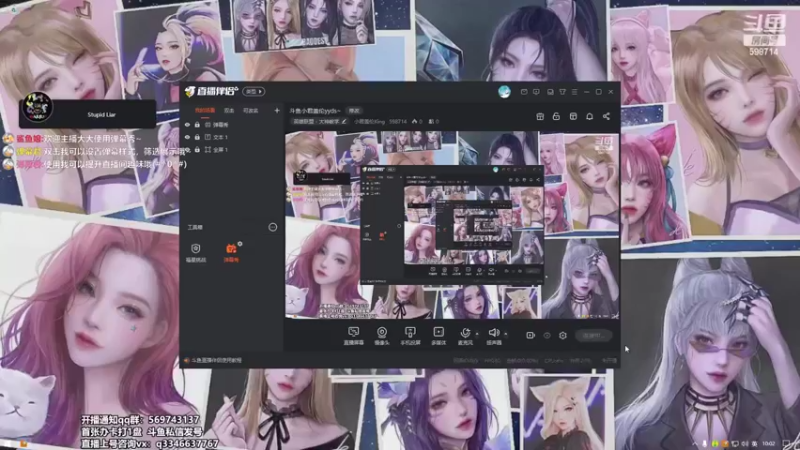Open the feedback bubble icon in the title bar
The height and width of the screenshot is (450, 800).
click(x=536, y=92)
